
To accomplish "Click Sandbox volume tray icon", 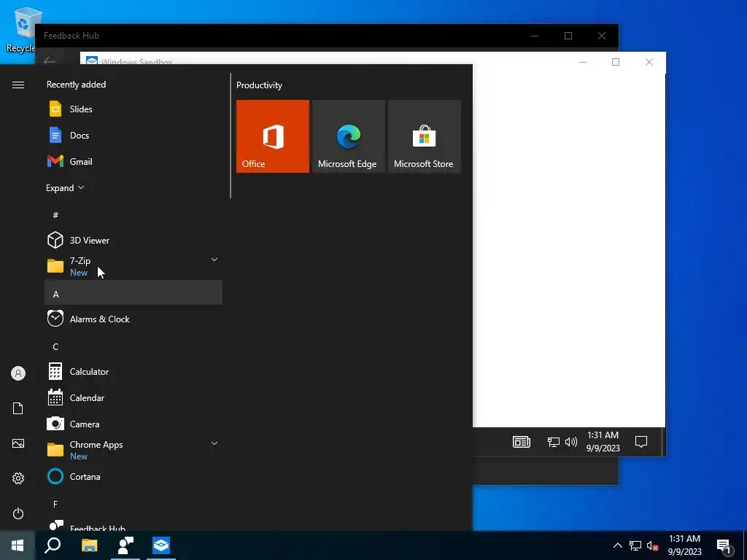I will tap(570, 442).
